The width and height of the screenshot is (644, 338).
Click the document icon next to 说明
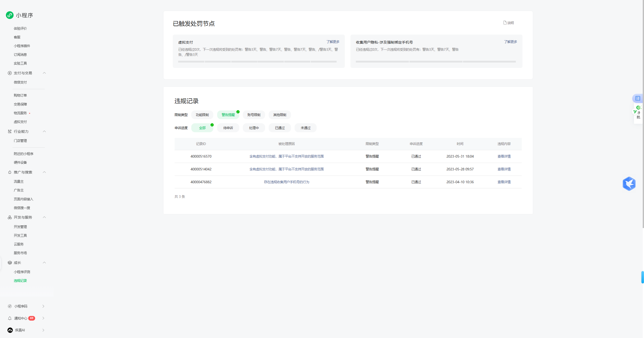click(505, 23)
